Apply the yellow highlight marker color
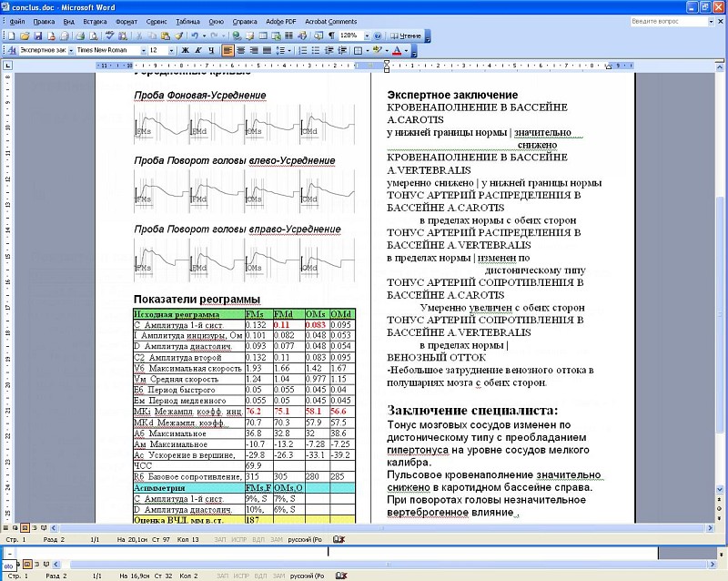The height and width of the screenshot is (581, 728). click(x=377, y=50)
